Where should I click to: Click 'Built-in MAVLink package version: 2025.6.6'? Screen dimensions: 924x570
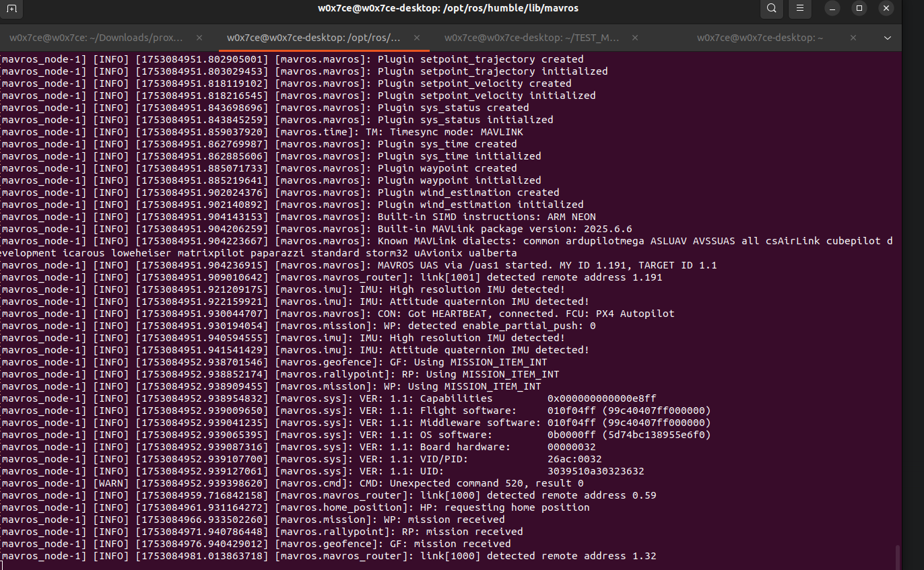click(505, 229)
